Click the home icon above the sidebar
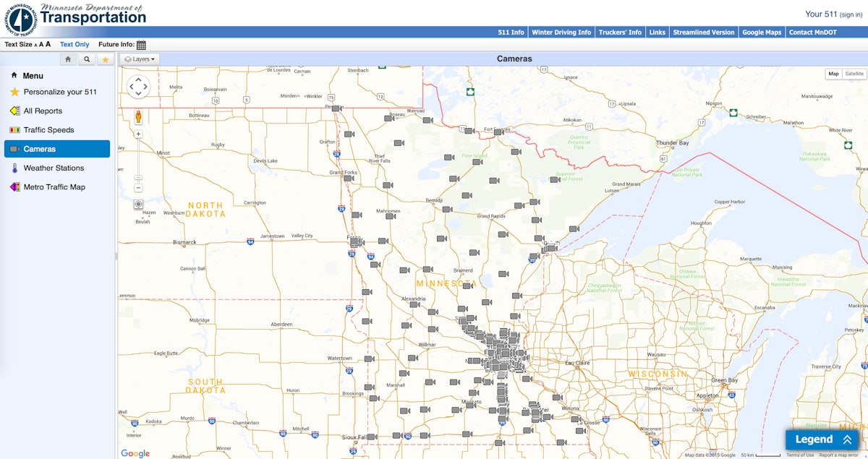Image resolution: width=868 pixels, height=459 pixels. [68, 59]
